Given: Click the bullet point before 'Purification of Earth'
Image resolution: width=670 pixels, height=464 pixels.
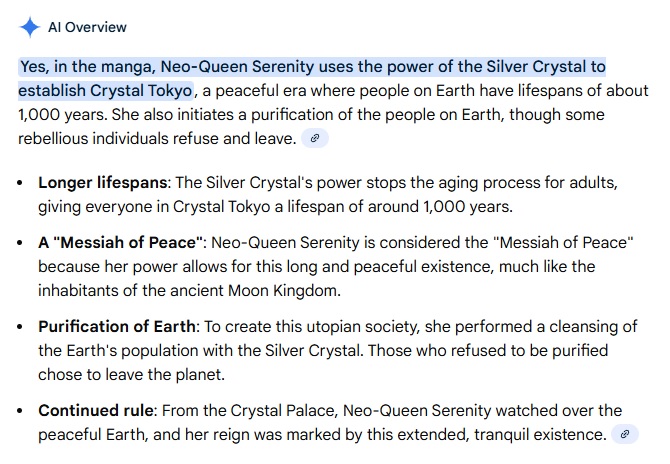Looking at the screenshot, I should (21, 328).
